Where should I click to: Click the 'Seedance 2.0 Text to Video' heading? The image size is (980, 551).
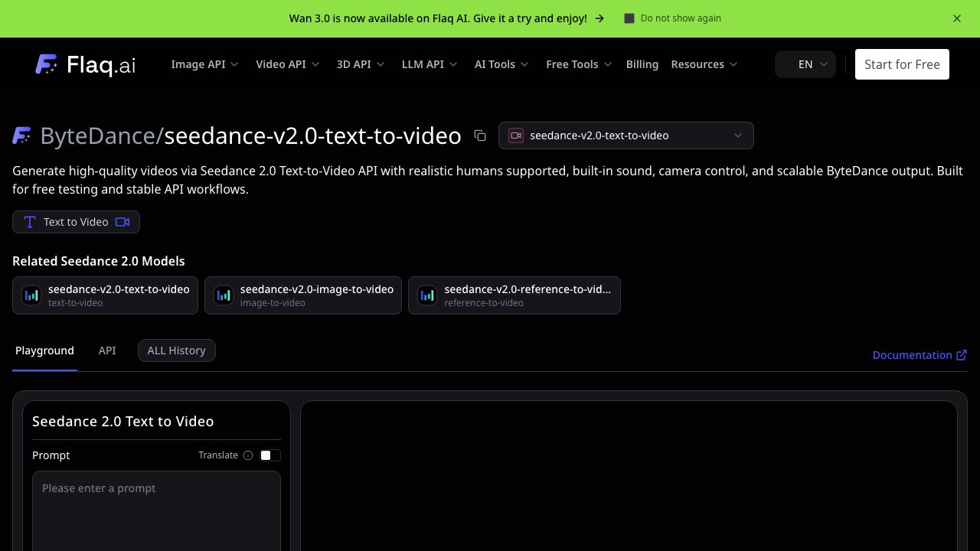pyautogui.click(x=123, y=422)
